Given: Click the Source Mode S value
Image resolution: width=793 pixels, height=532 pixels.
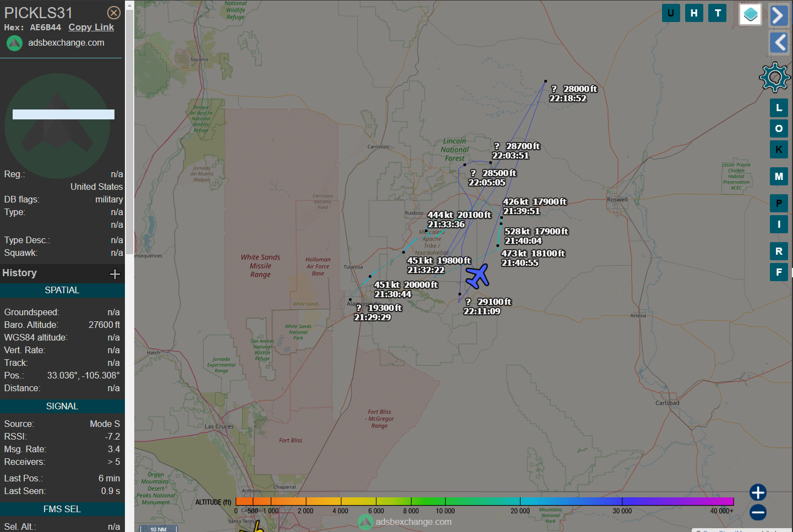Looking at the screenshot, I should point(105,424).
